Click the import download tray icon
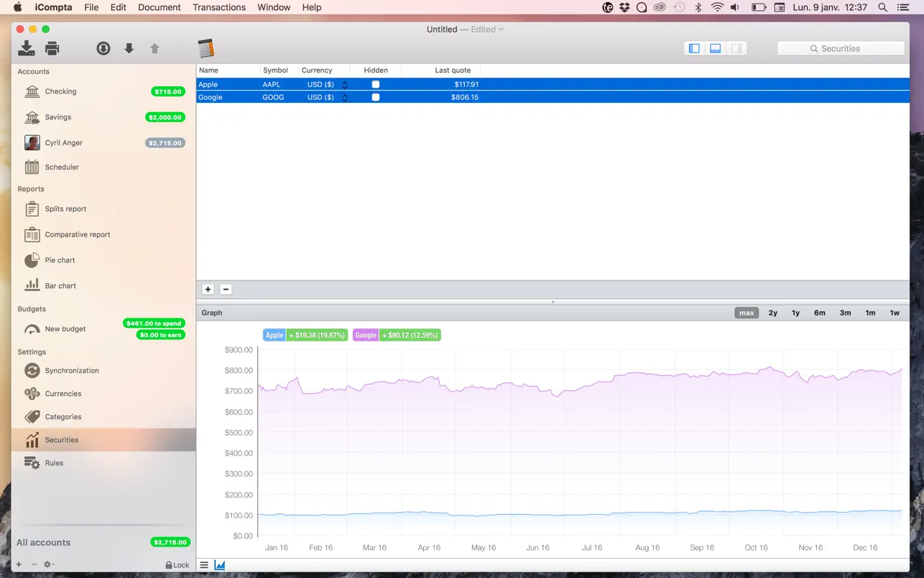The height and width of the screenshot is (578, 924). point(26,48)
